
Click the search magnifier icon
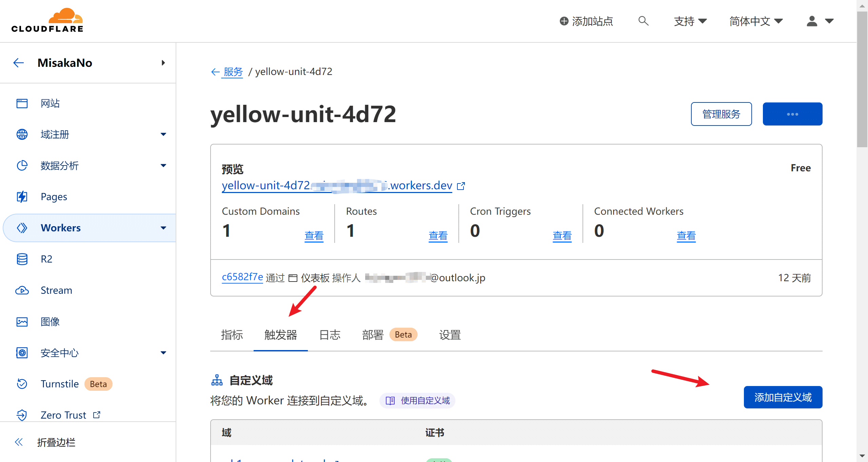click(643, 21)
